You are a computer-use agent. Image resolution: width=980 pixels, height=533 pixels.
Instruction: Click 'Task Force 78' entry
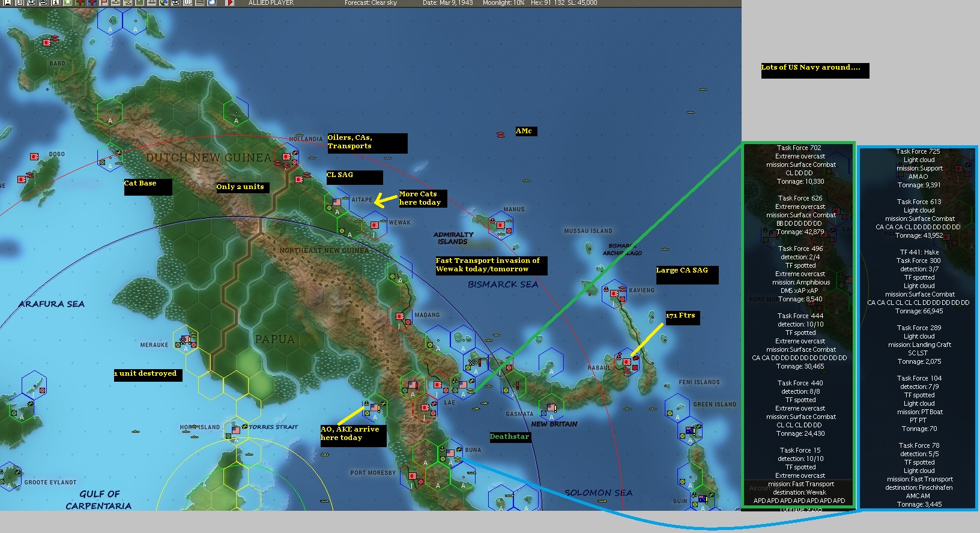pos(919,445)
